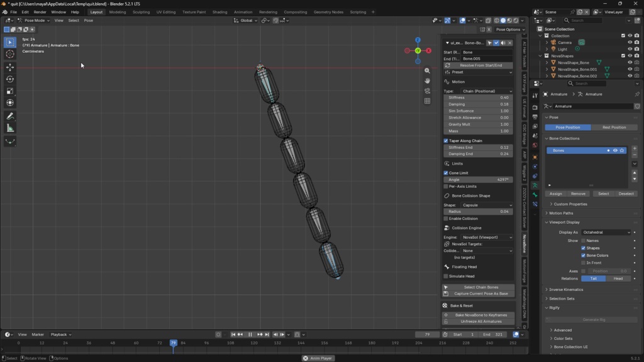Enable the Simulate Head checkbox
644x362 pixels.
pyautogui.click(x=446, y=277)
